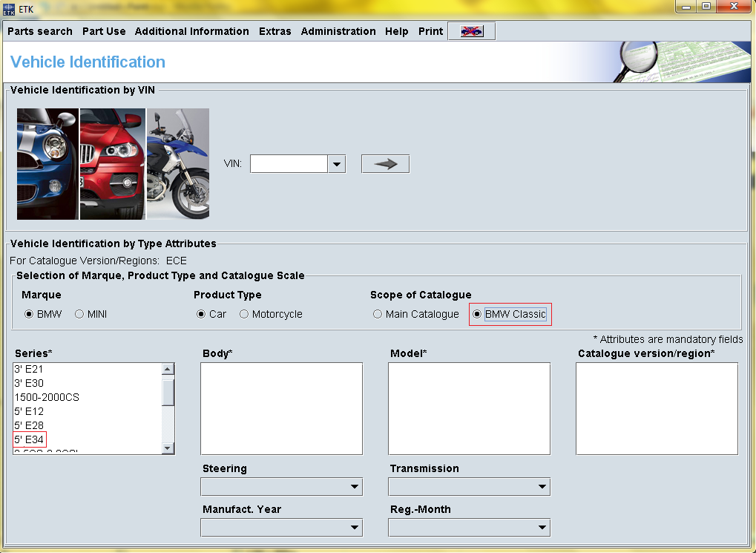Open the Print menu
Viewport: 756px width, 553px height.
pyautogui.click(x=430, y=31)
